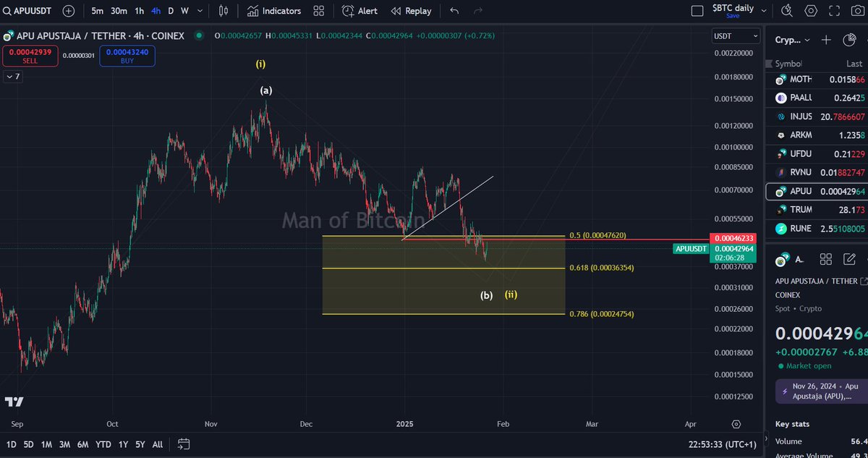Open APUUSDT symbol search
This screenshot has height=458, width=868.
click(29, 11)
